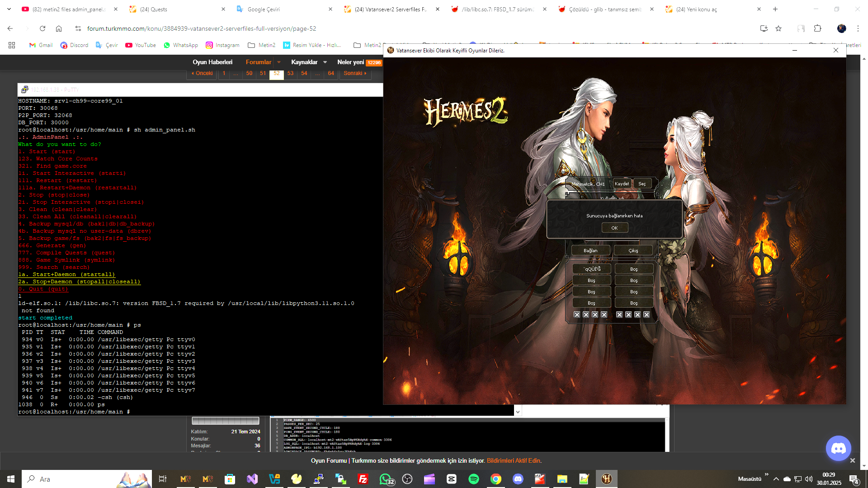868x488 pixels.
Task: Open Instagram bookmark
Action: (222, 45)
